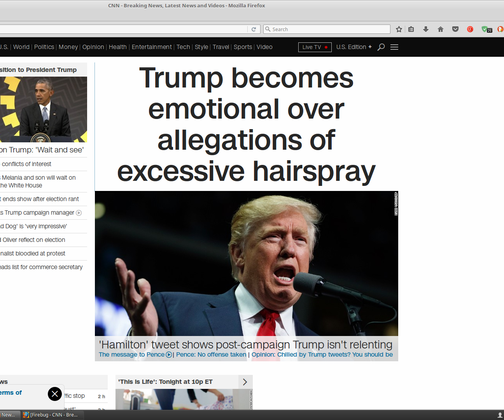The height and width of the screenshot is (420, 504).
Task: Bookmark this page with the star icon
Action: click(x=399, y=29)
